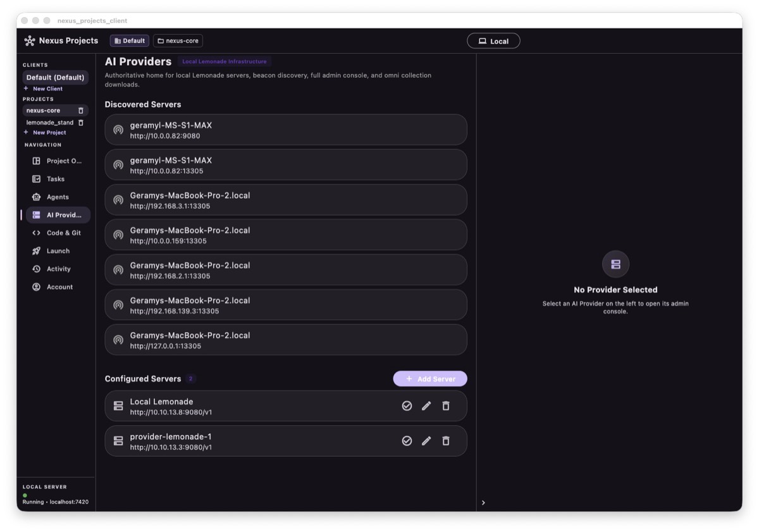
Task: Select the lemonade_stand project
Action: (x=50, y=123)
